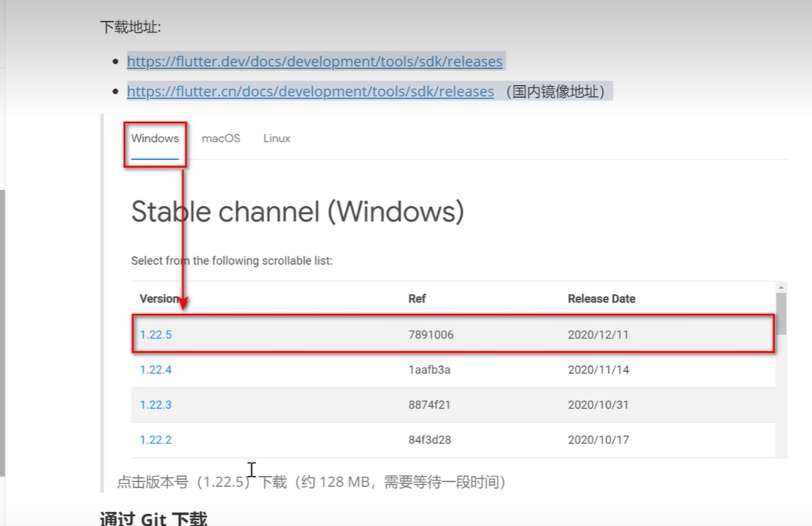Download Flutter version 1.22.5
The image size is (812, 526).
(156, 335)
